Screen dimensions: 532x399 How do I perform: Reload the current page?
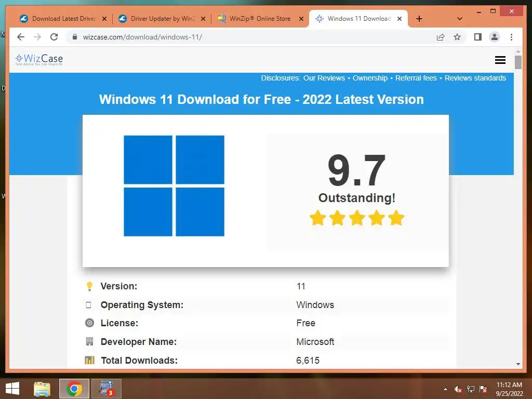coord(54,37)
